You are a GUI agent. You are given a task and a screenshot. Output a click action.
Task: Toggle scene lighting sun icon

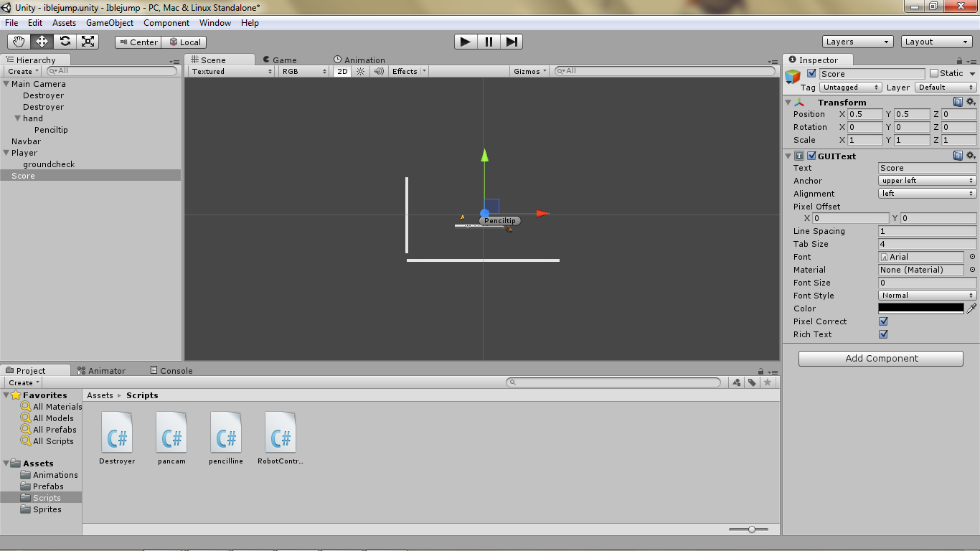(361, 71)
